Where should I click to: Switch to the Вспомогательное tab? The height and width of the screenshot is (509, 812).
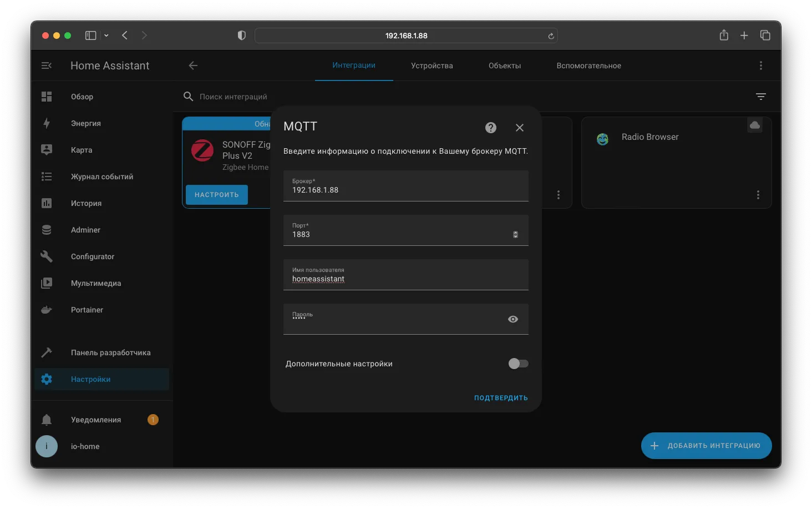pyautogui.click(x=589, y=65)
